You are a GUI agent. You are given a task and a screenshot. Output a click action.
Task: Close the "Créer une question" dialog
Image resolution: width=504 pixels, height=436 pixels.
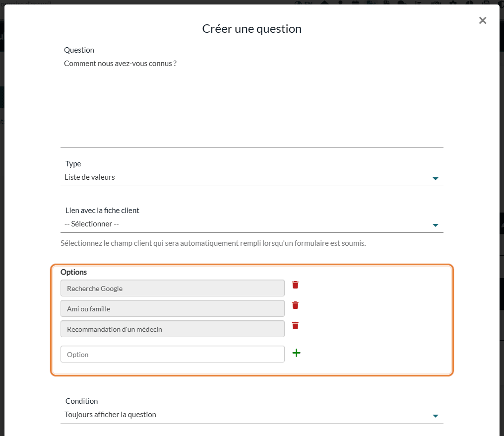coord(483,20)
